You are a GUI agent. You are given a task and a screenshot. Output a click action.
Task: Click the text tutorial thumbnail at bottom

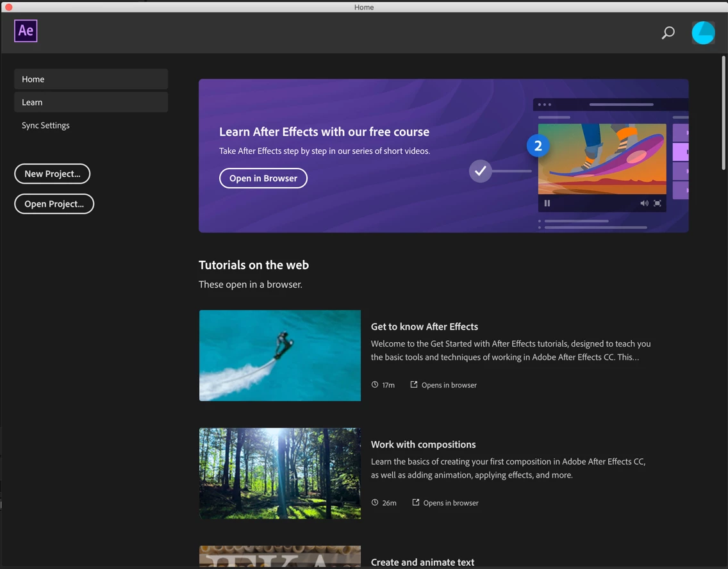point(280,556)
